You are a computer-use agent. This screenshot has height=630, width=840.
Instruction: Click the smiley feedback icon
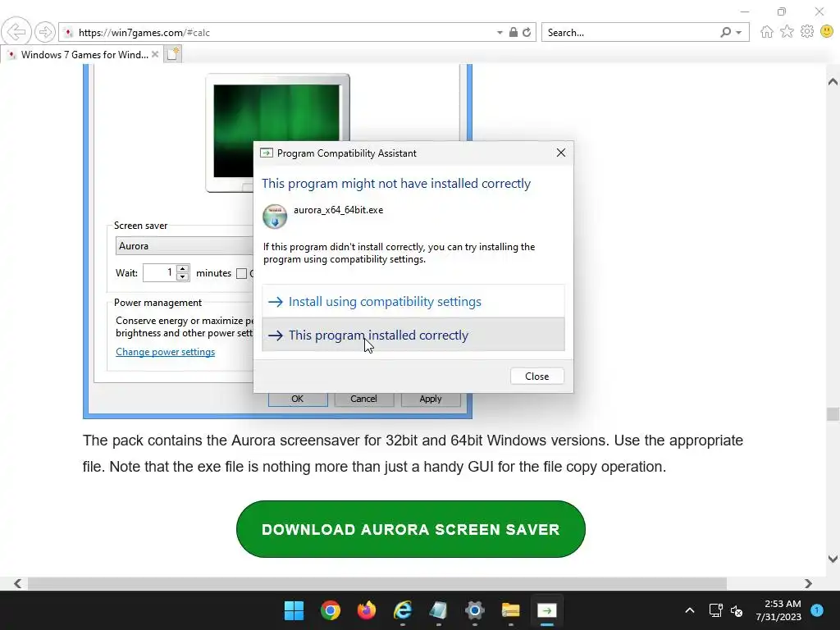(x=827, y=32)
